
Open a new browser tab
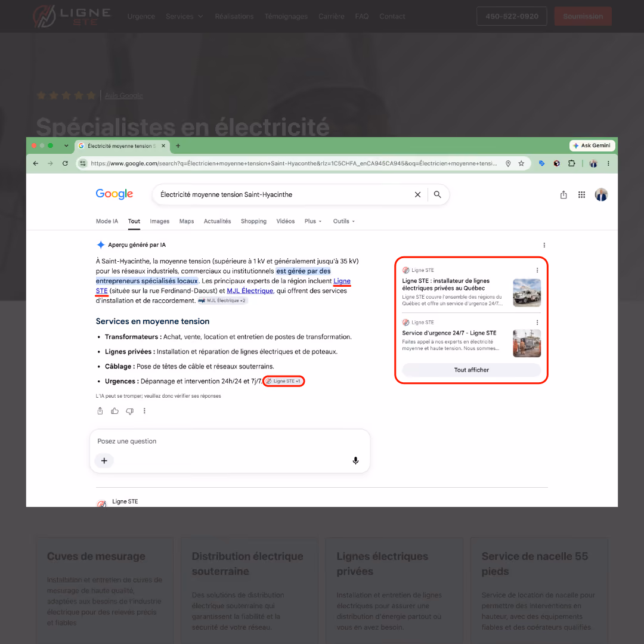pyautogui.click(x=178, y=146)
